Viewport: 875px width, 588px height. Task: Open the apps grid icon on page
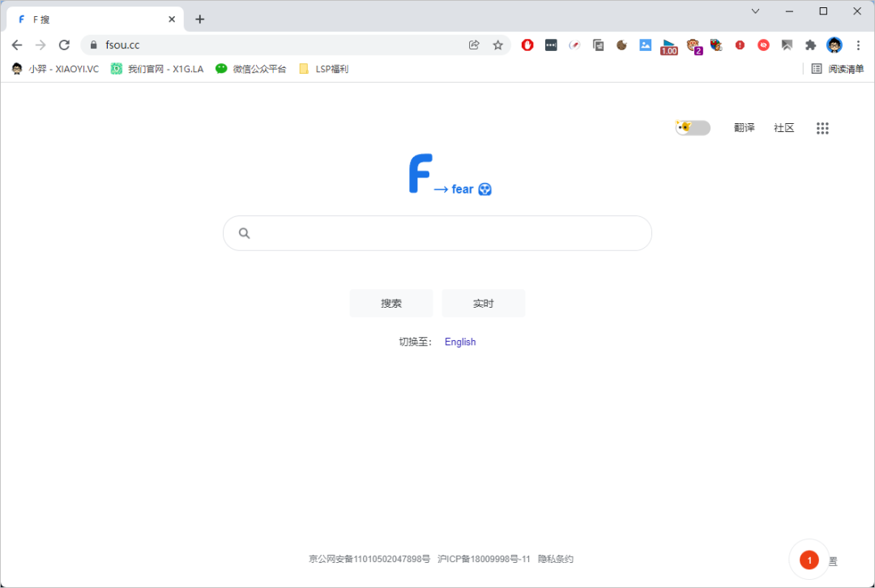point(822,128)
